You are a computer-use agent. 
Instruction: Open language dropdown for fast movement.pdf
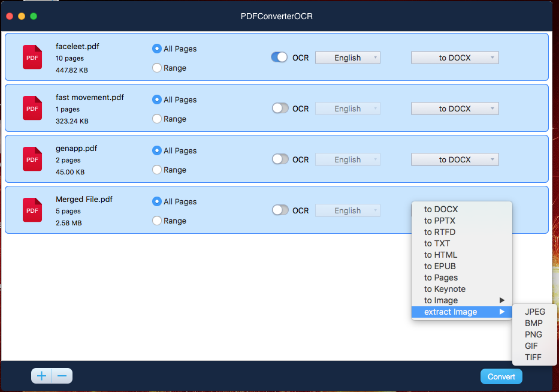click(348, 109)
